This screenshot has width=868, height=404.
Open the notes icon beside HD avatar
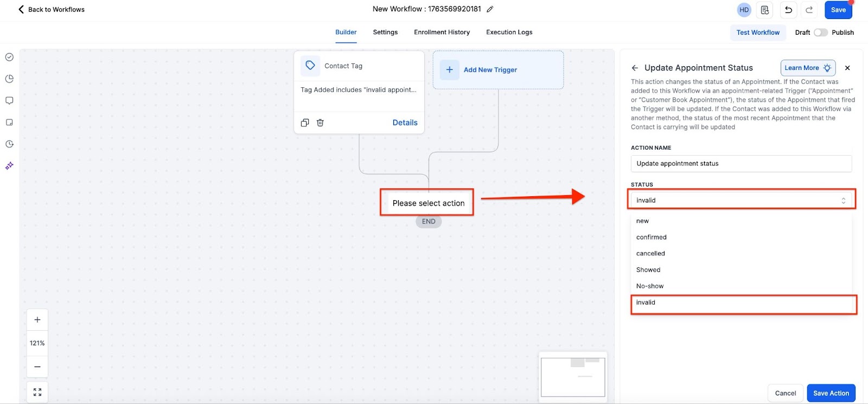tap(765, 10)
